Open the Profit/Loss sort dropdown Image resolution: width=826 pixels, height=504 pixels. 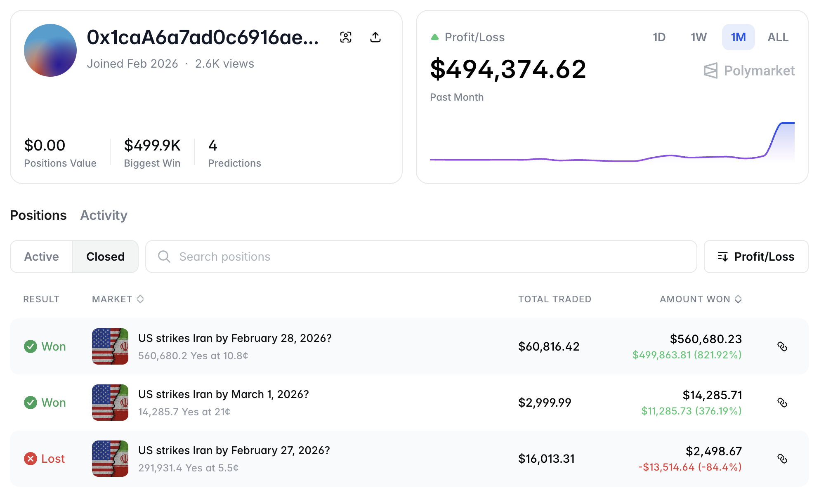tap(756, 257)
